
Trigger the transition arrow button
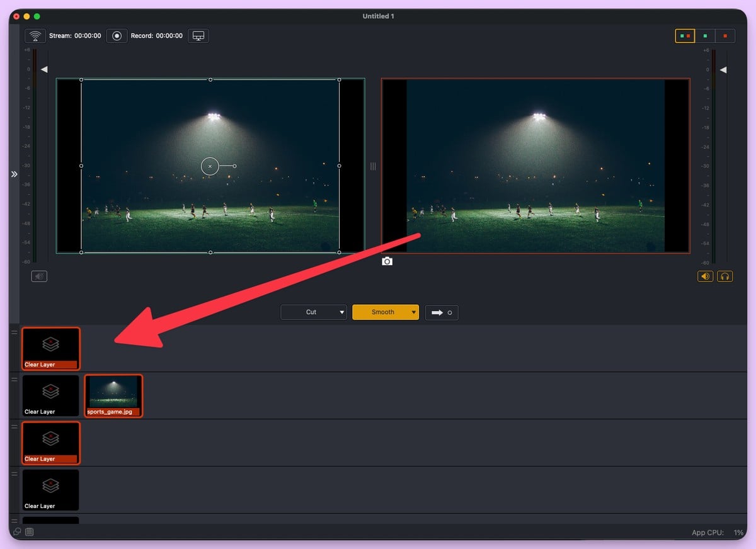(442, 312)
